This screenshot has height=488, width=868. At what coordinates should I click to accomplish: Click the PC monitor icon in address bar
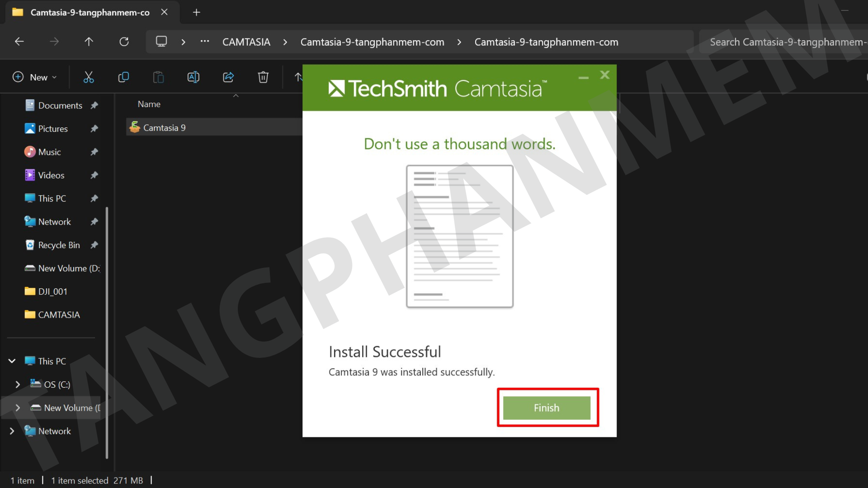(x=161, y=42)
